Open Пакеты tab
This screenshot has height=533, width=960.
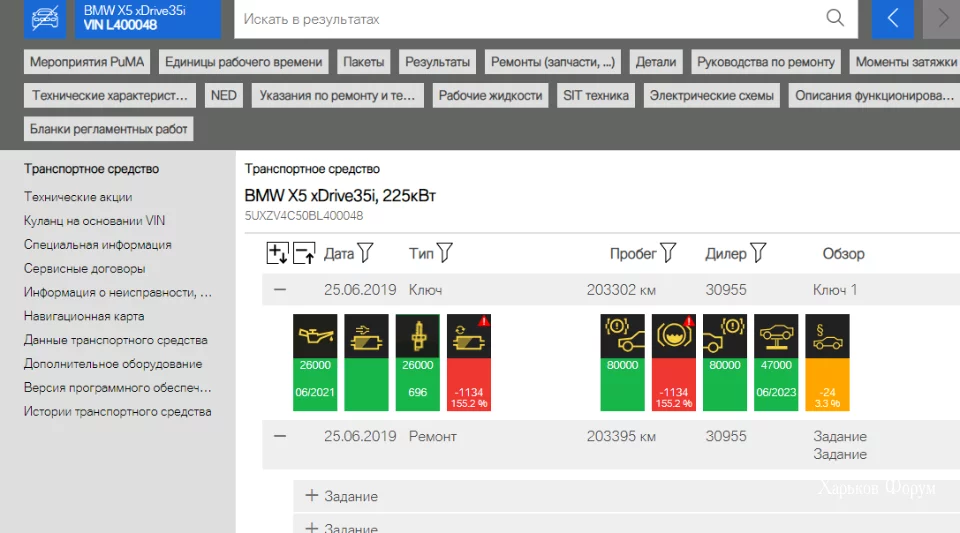coord(364,62)
